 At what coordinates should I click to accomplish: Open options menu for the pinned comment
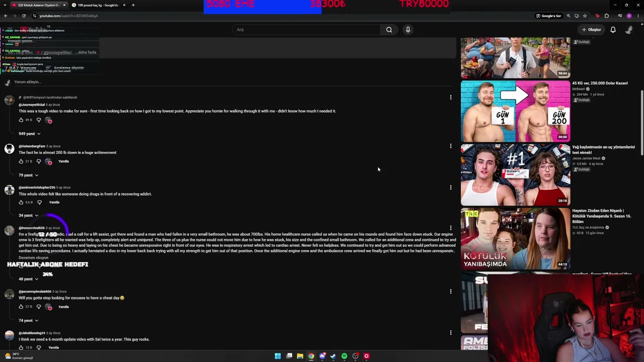coord(451,98)
